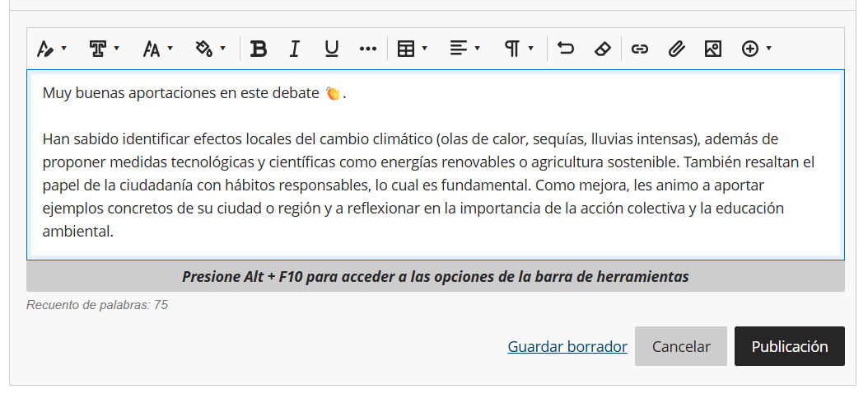Open the paint bucket color dropdown

click(210, 49)
